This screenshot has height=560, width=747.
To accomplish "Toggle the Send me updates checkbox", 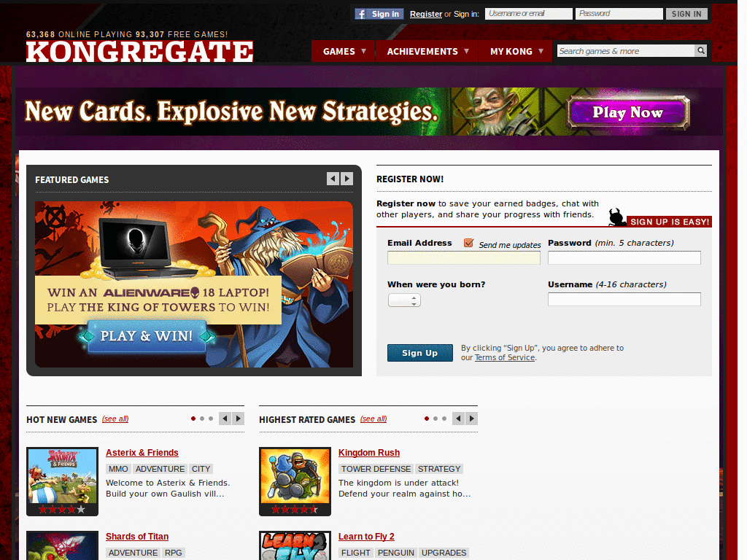I will (x=469, y=243).
